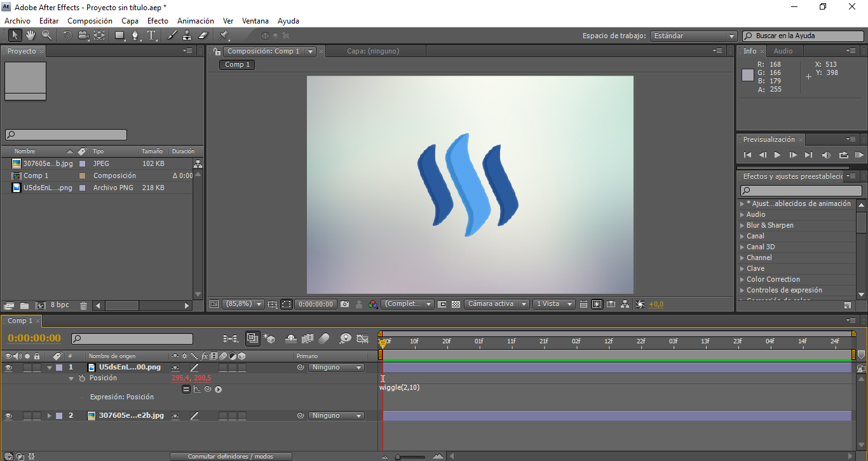Click the Brainstorm lightbulb icon
This screenshot has height=461, width=868.
(x=345, y=338)
